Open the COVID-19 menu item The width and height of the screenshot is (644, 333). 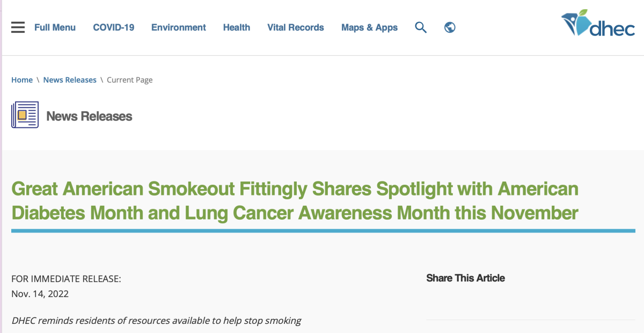coord(113,27)
